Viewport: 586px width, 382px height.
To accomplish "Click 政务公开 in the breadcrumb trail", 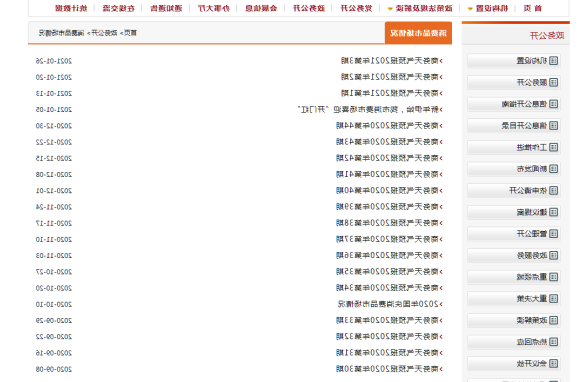I will tap(104, 33).
